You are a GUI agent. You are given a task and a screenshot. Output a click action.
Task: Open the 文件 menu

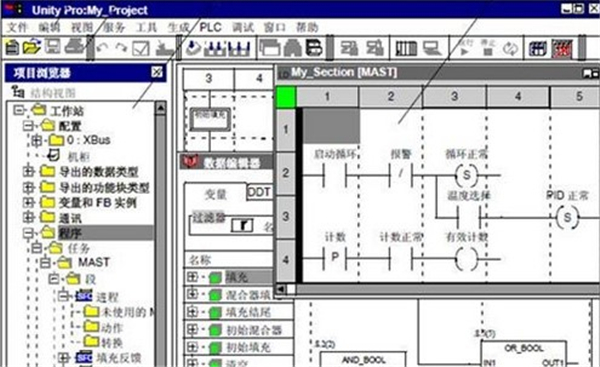pos(18,27)
